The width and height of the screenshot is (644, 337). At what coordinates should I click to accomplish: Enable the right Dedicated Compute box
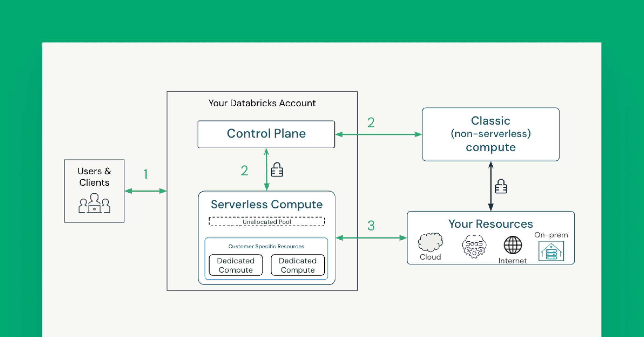[x=298, y=265]
